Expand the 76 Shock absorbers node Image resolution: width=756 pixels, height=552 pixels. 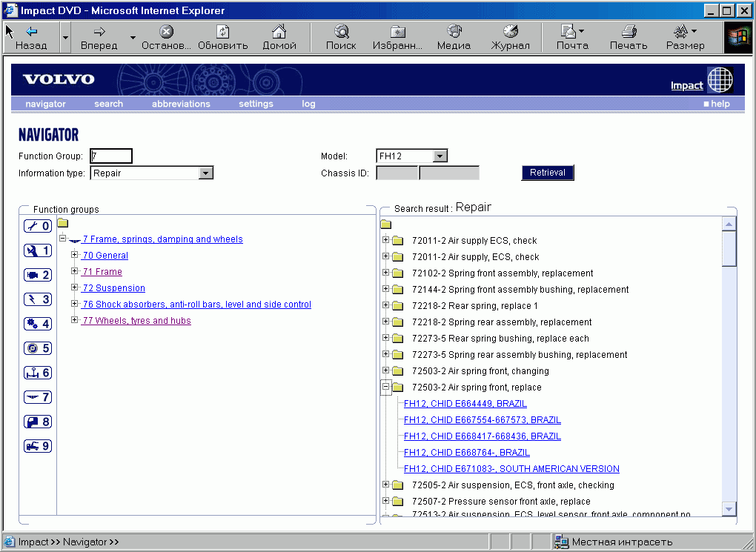click(74, 303)
